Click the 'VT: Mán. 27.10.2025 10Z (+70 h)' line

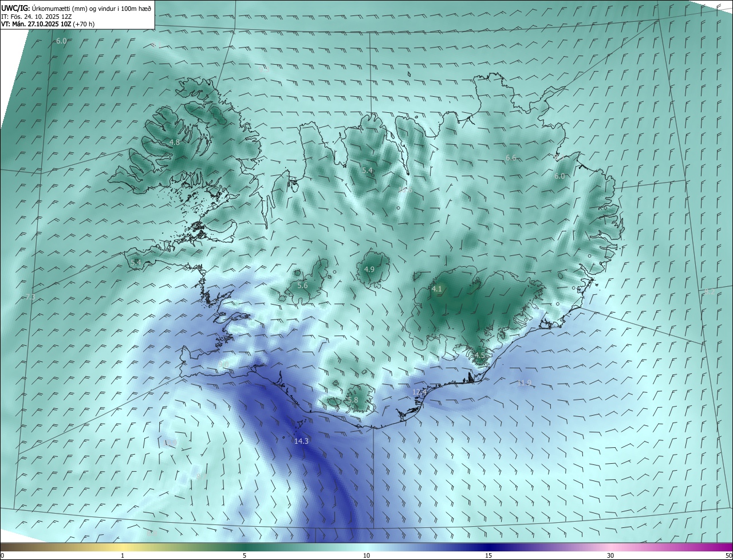[48, 24]
